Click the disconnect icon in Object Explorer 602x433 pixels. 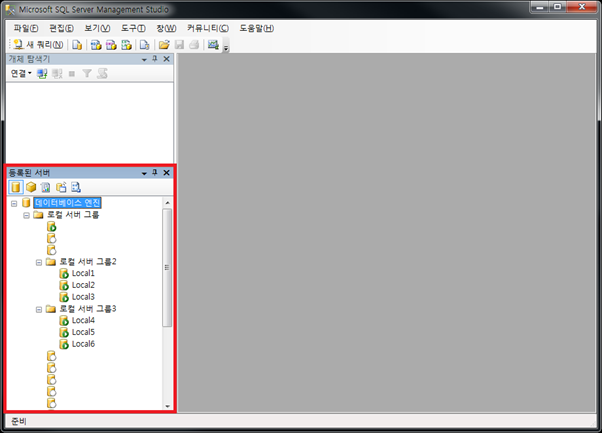57,73
